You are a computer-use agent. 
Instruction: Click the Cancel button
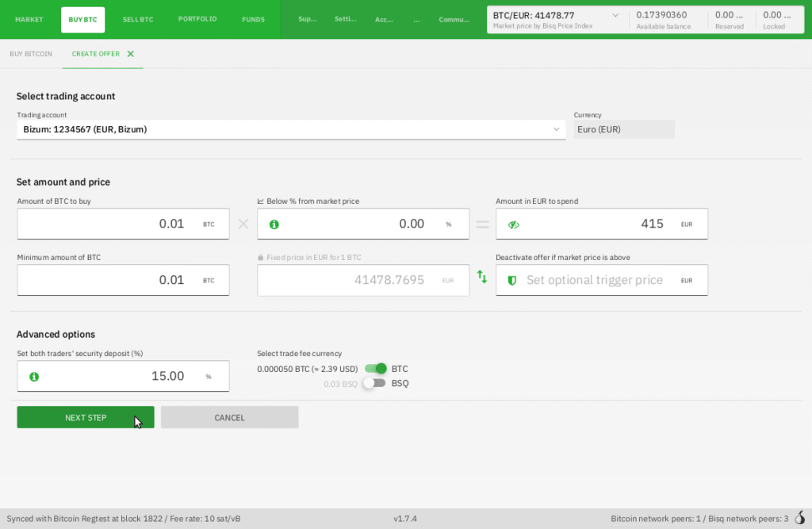(x=229, y=418)
